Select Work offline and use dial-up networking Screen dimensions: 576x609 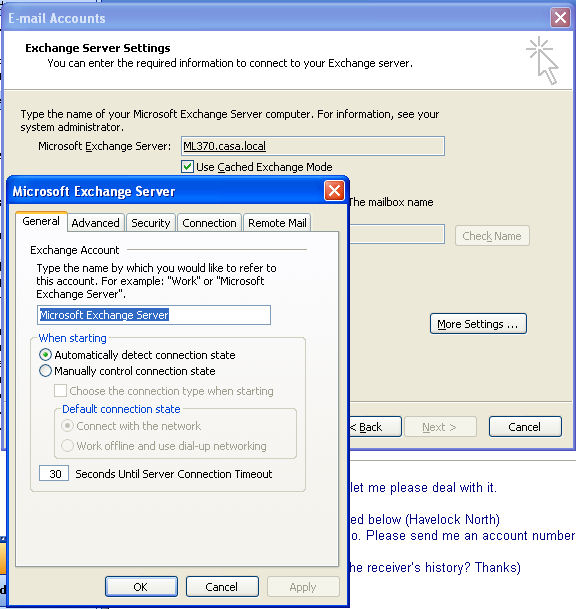pyautogui.click(x=68, y=445)
